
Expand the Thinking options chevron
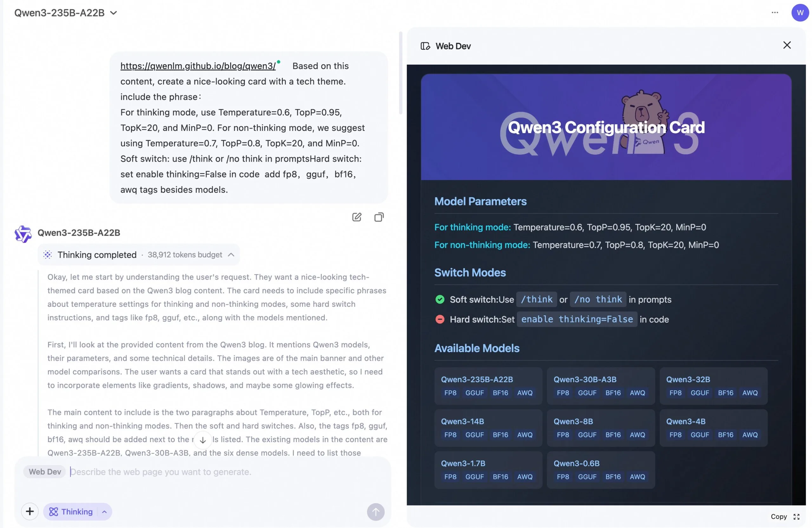point(104,512)
